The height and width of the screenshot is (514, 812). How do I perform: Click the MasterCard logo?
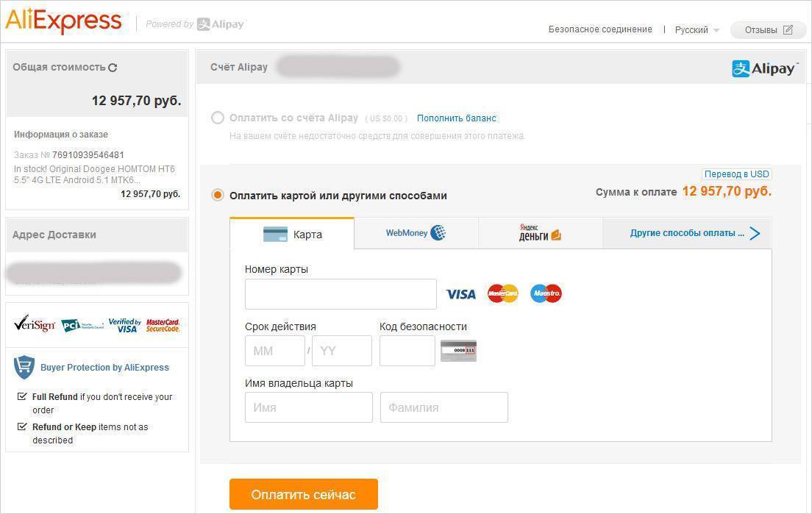503,294
